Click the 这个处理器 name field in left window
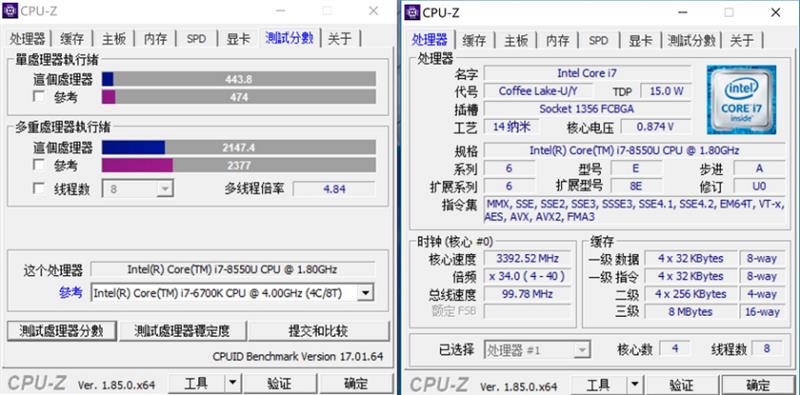The width and height of the screenshot is (800, 395). (233, 269)
